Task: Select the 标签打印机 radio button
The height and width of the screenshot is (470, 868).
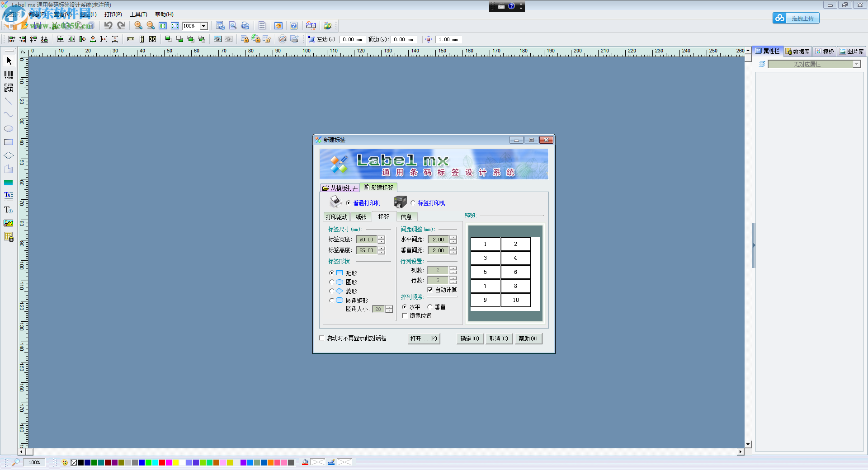Action: pyautogui.click(x=413, y=203)
